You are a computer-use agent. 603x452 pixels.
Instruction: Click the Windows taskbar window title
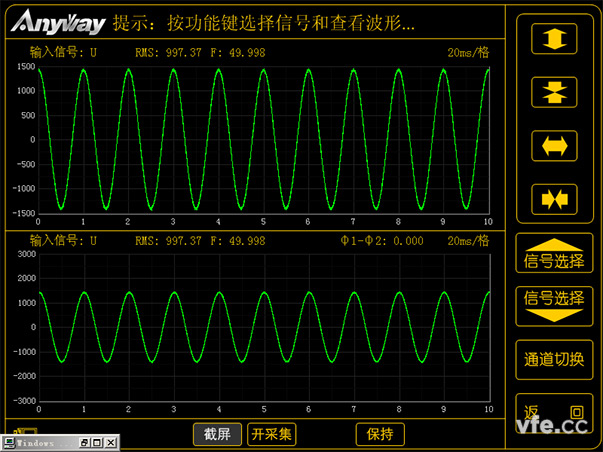[40, 442]
